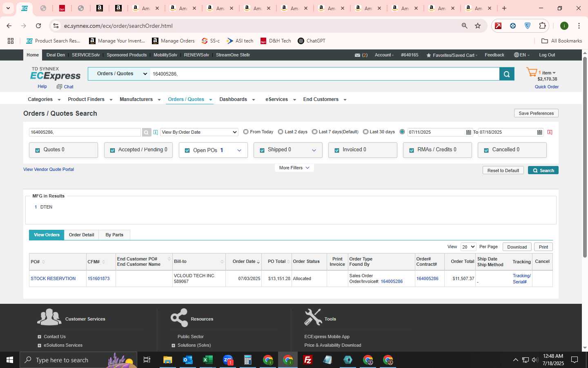Screen dimensions: 588x368
Task: Click the Print button
Action: coord(543,247)
